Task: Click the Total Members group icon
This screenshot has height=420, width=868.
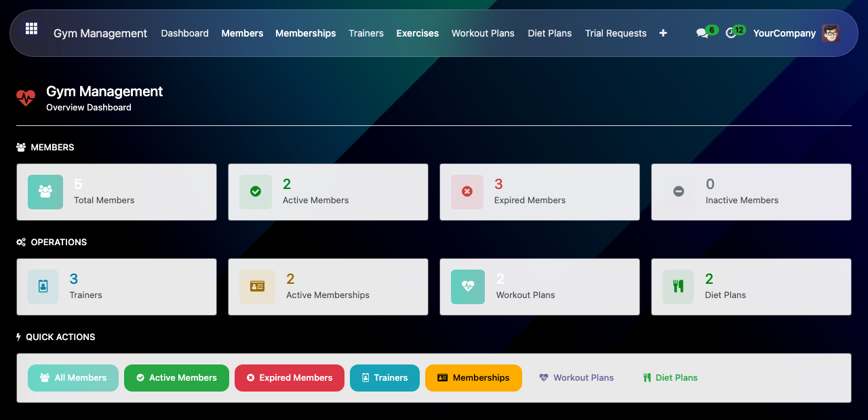Action: 45,192
